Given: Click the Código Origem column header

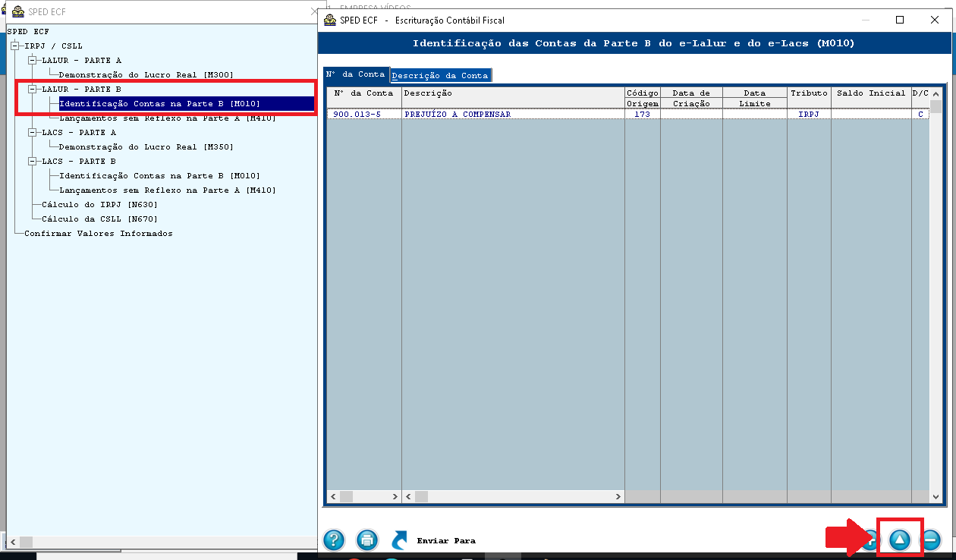Looking at the screenshot, I should point(643,98).
